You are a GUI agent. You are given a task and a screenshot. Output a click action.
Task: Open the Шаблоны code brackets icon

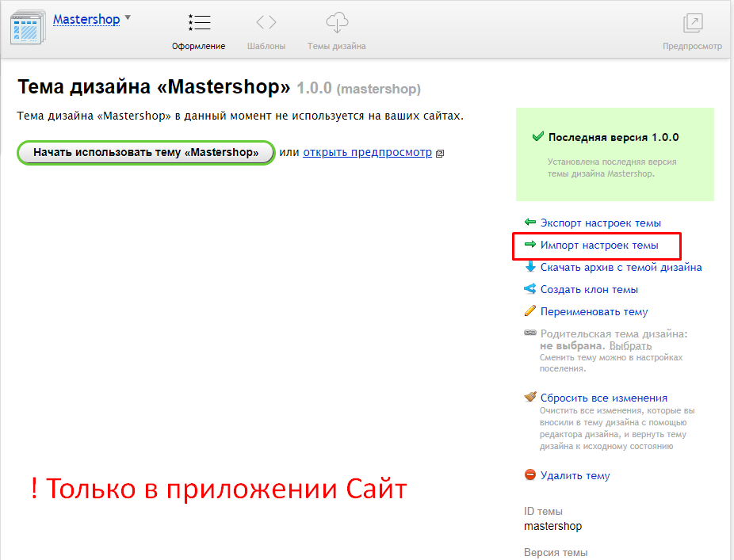266,22
